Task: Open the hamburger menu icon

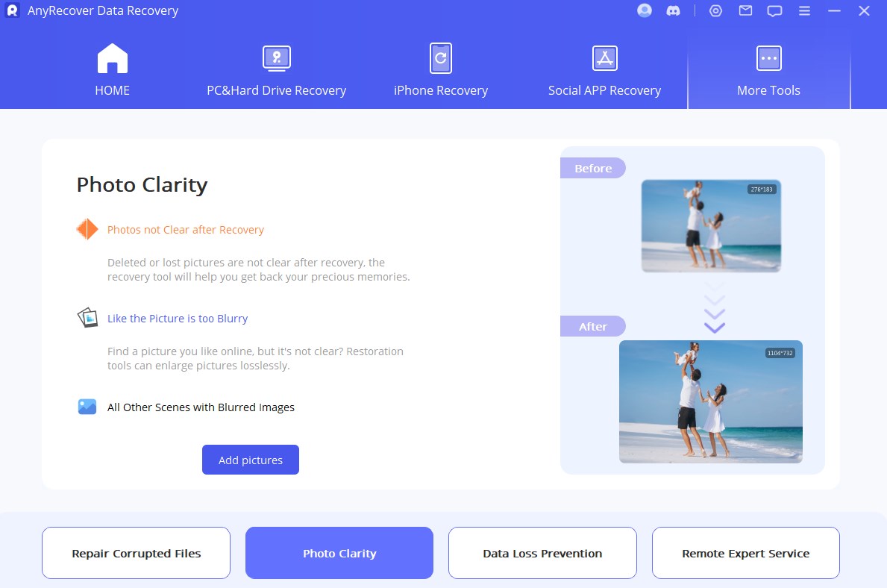Action: click(804, 10)
